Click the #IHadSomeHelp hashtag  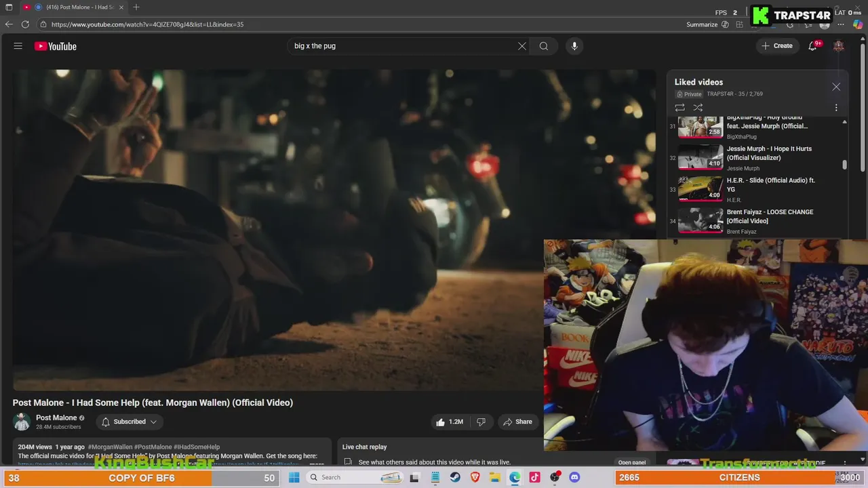tap(197, 447)
